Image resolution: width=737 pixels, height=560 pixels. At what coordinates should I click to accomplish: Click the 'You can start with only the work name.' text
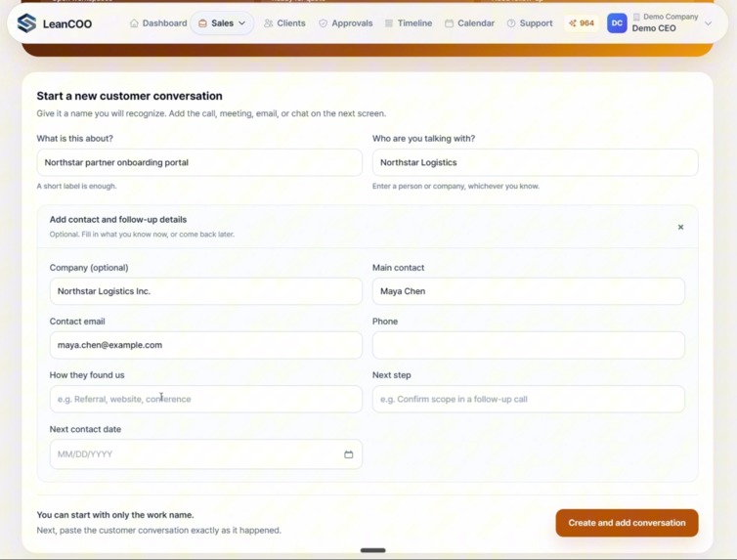115,515
